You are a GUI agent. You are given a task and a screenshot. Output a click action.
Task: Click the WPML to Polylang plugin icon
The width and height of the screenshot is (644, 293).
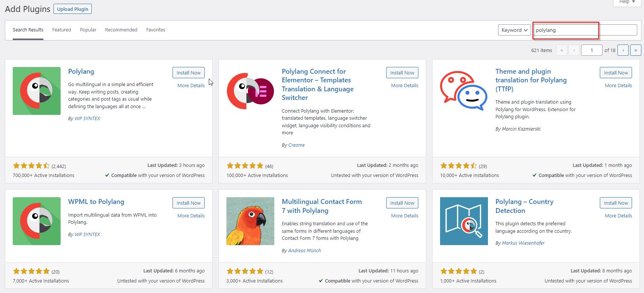point(37,221)
